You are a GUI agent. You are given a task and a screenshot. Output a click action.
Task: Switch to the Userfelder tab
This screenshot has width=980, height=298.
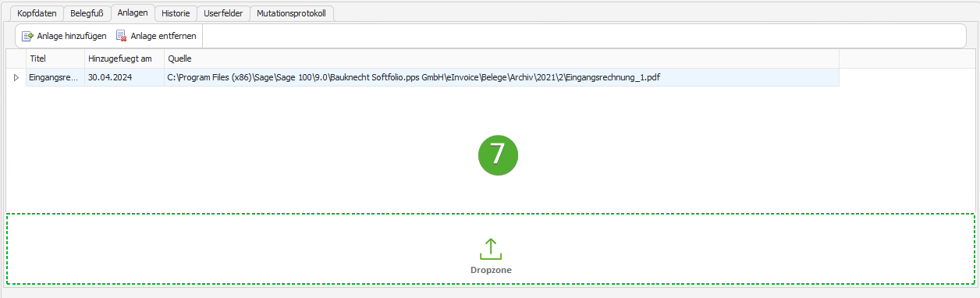tap(223, 13)
